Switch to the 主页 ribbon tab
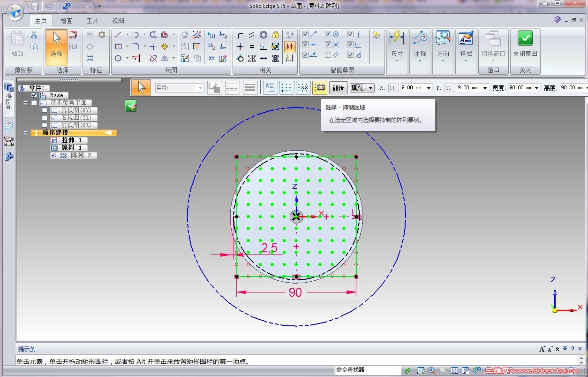This screenshot has height=377, width=588. pos(41,21)
